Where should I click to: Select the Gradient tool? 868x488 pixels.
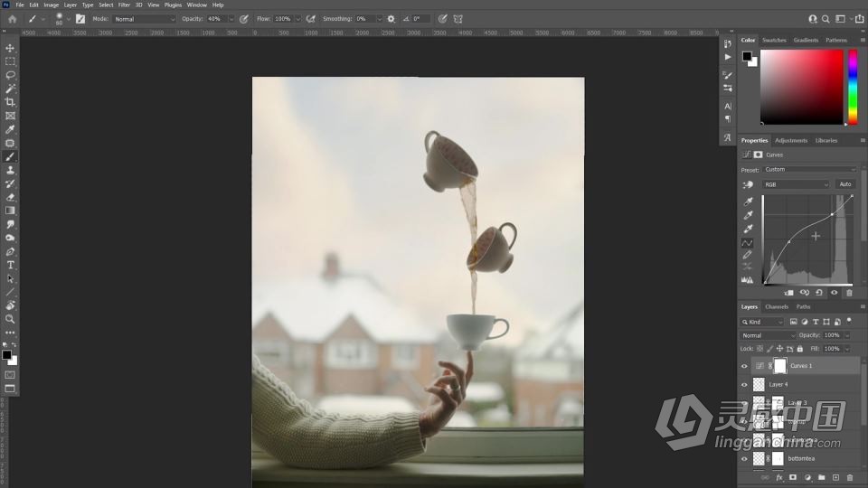(x=10, y=211)
